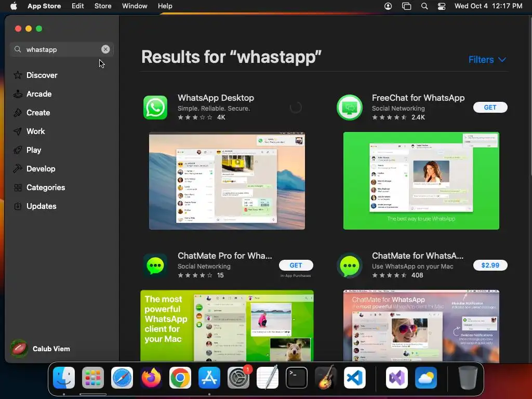This screenshot has width=532, height=399.
Task: Open System Settings from the dock
Action: coord(238,378)
